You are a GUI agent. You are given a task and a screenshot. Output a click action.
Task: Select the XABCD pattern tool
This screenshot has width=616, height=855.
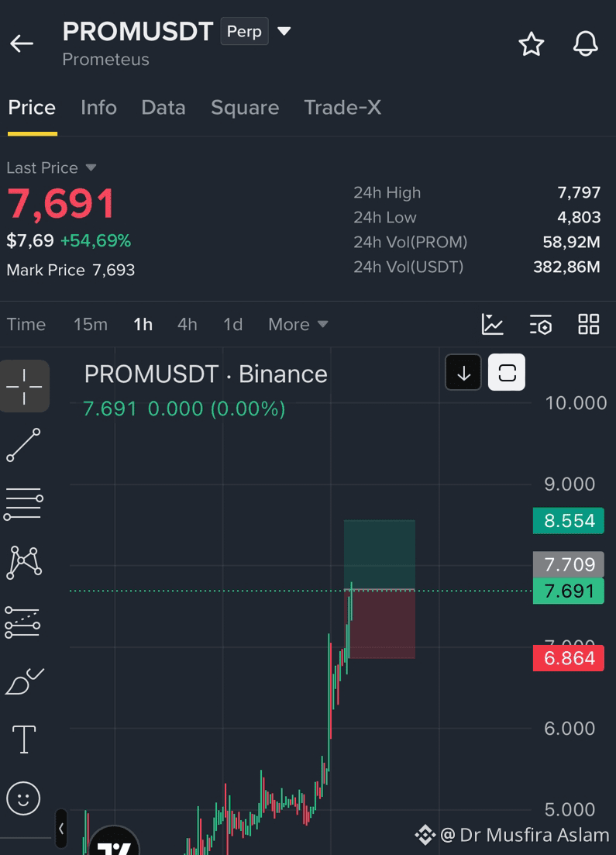pos(24,562)
